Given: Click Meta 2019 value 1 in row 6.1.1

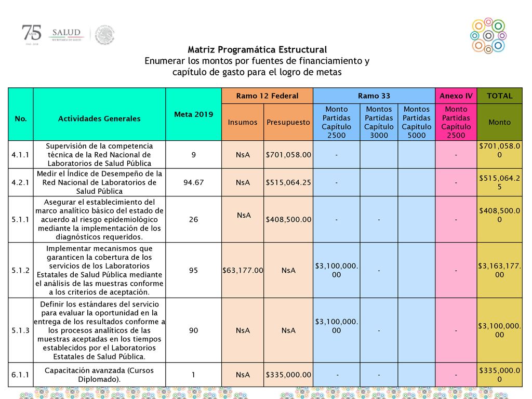Looking at the screenshot, I should tap(193, 375).
